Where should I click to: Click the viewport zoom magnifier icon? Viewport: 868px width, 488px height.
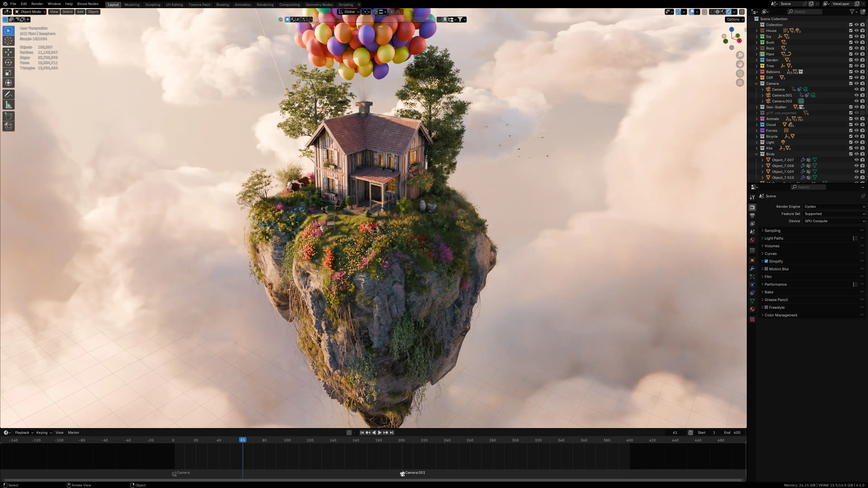740,55
